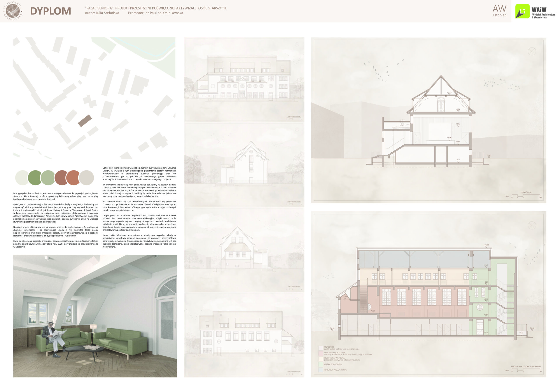
Task: Click north arrow on top elevation drawing
Action: (x=297, y=44)
